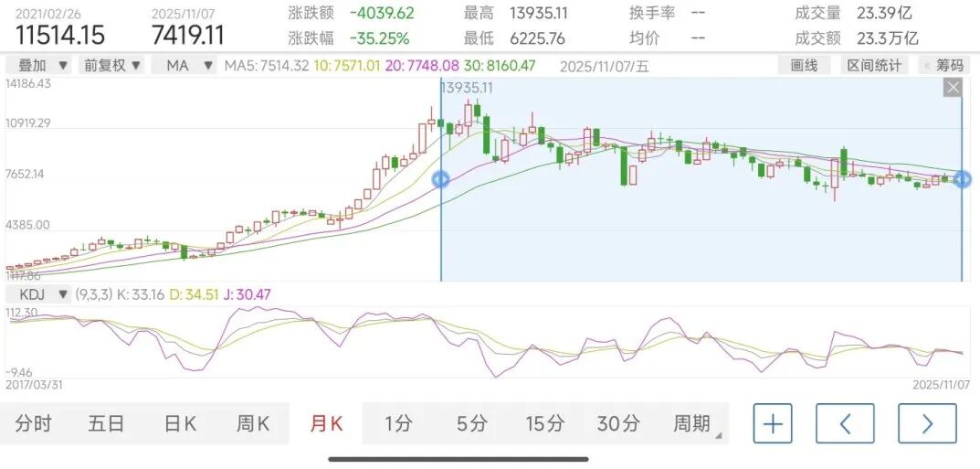The width and height of the screenshot is (980, 469).
Task: Select the 周K weekly chart tab
Action: click(253, 423)
